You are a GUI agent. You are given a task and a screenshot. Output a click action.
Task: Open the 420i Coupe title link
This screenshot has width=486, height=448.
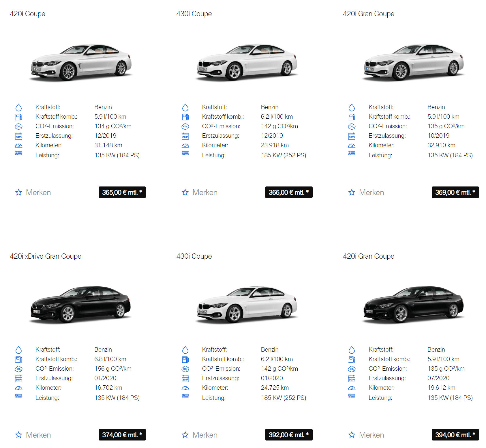click(27, 14)
